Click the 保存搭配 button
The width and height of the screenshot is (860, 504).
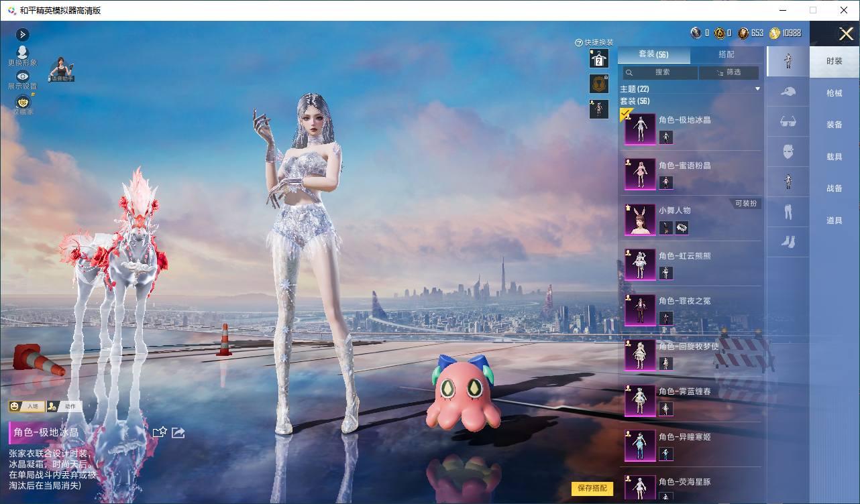pyautogui.click(x=592, y=488)
